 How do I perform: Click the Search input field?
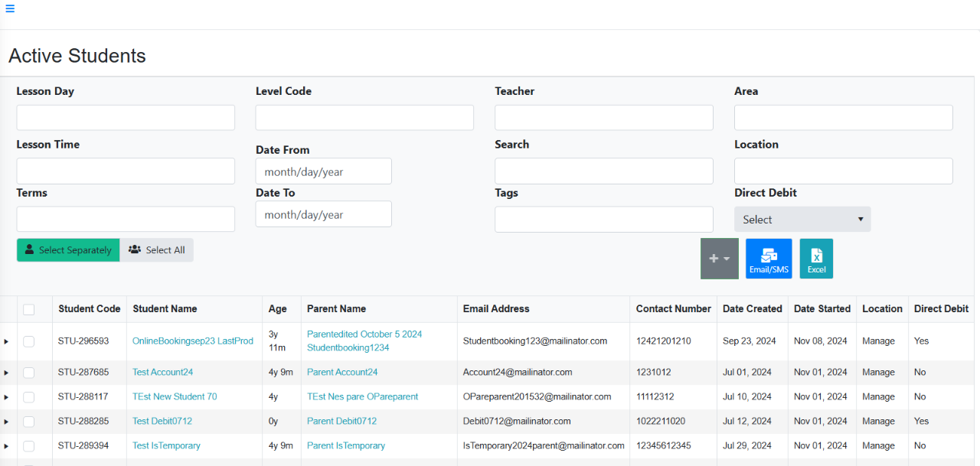tap(604, 171)
